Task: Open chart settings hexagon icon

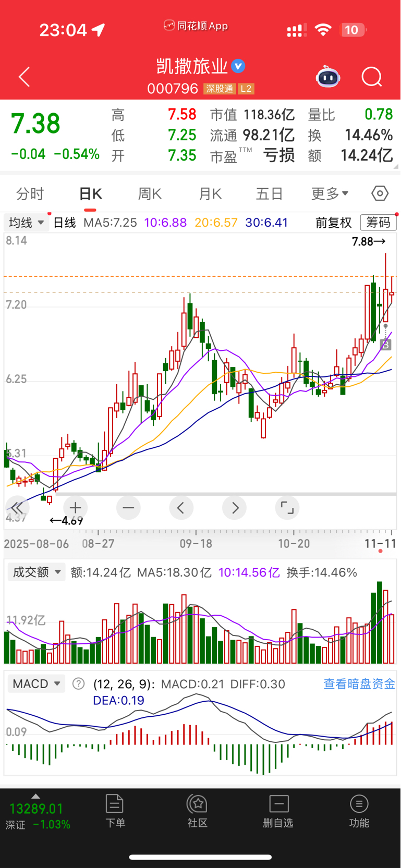Action: pos(380,193)
